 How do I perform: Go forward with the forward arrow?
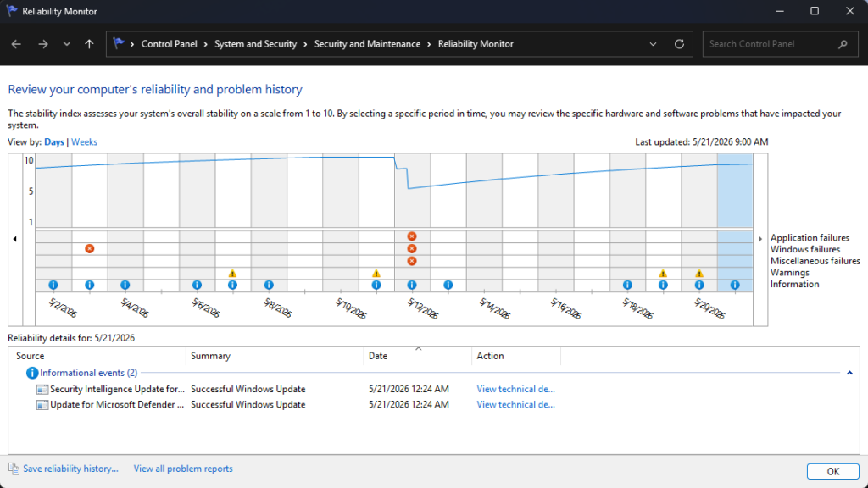[42, 44]
